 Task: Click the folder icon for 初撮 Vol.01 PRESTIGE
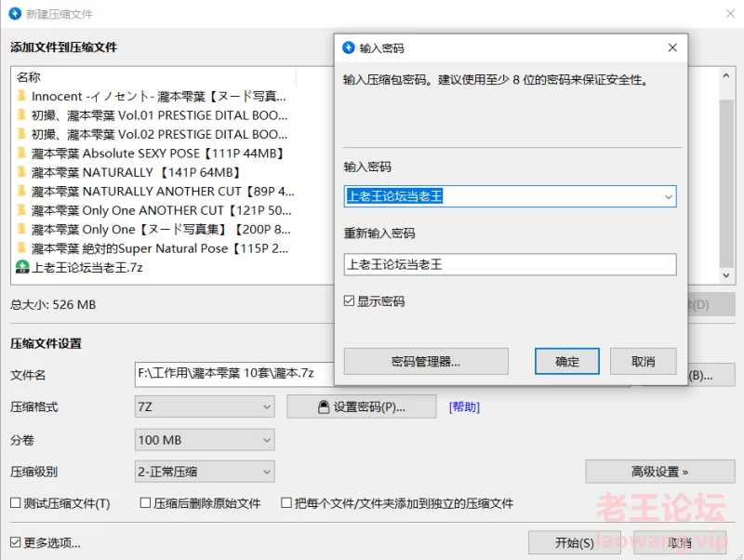pos(21,114)
